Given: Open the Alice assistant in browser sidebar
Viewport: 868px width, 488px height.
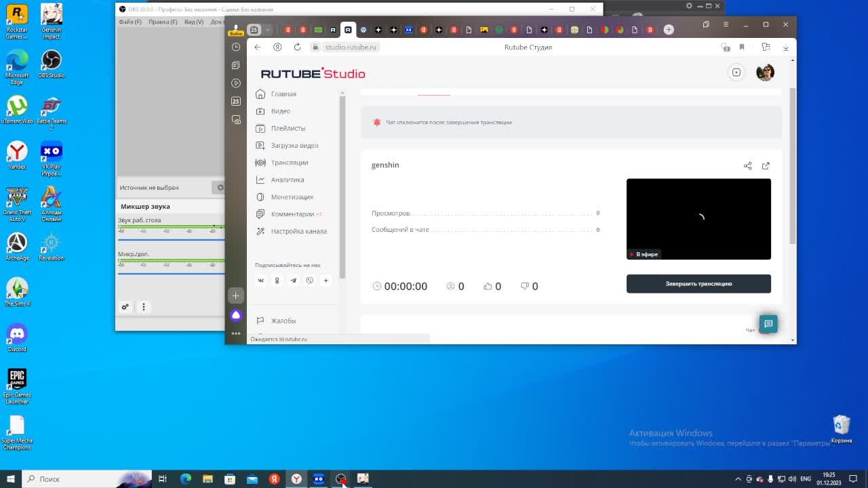Looking at the screenshot, I should coord(236,315).
